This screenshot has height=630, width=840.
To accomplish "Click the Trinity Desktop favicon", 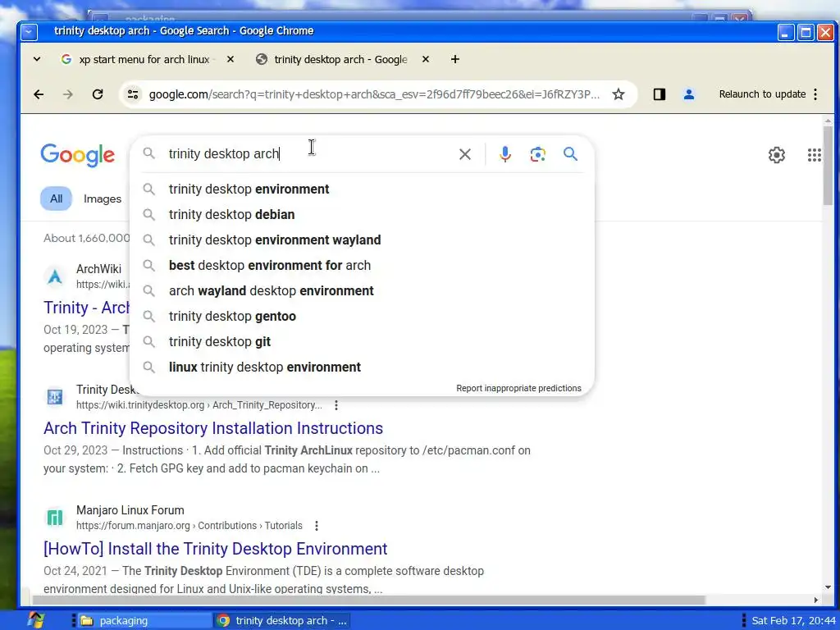I will tap(55, 398).
